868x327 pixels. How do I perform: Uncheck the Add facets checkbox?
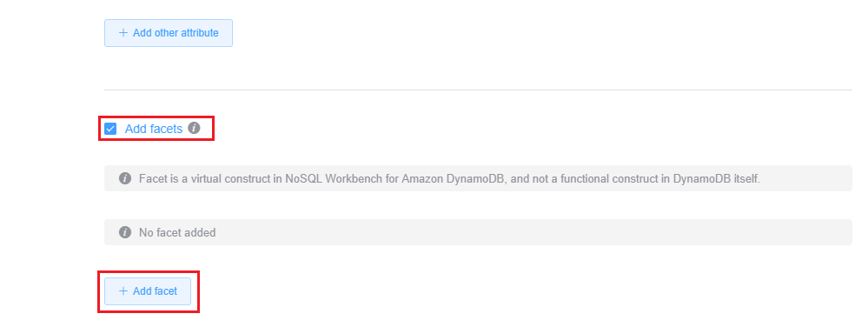click(x=110, y=129)
